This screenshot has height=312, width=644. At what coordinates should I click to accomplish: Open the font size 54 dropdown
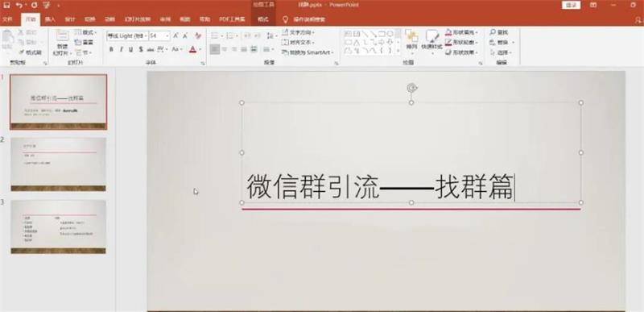click(167, 36)
